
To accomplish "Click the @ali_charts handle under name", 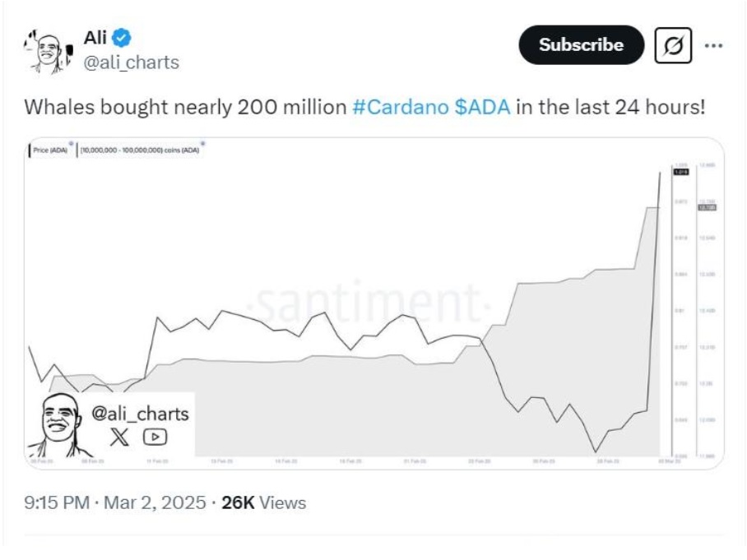I will pyautogui.click(x=132, y=62).
